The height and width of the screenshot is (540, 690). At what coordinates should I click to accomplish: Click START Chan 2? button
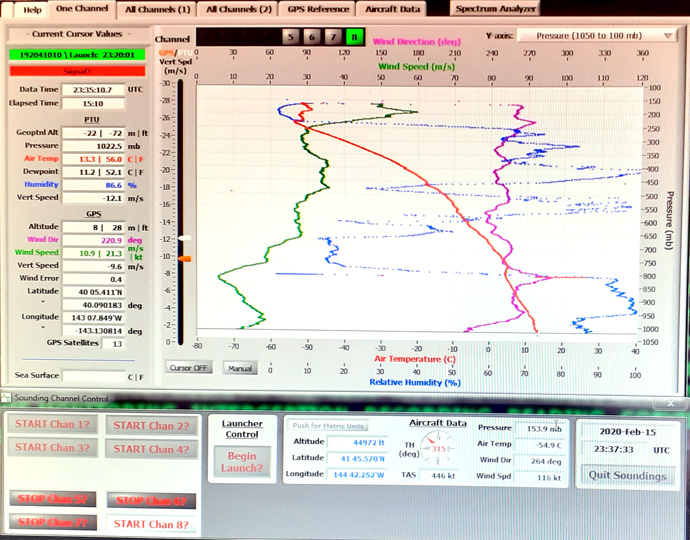[151, 426]
